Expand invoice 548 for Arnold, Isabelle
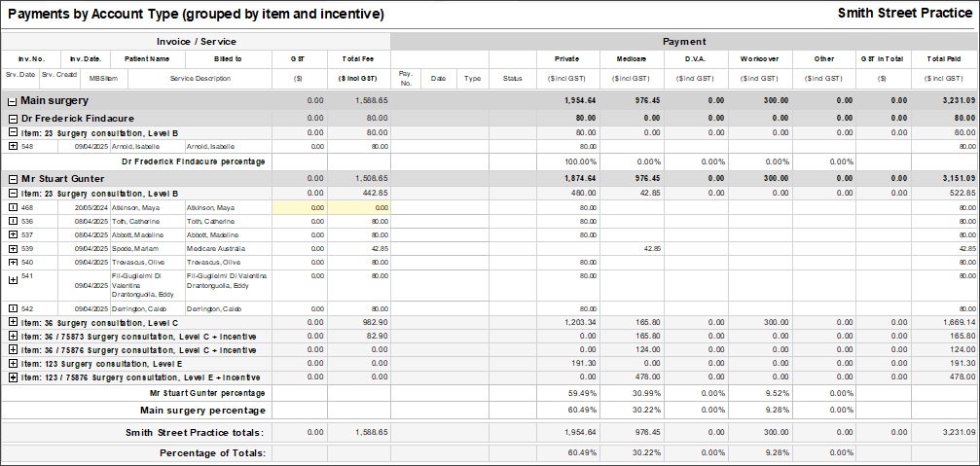980x466 pixels. click(12, 146)
